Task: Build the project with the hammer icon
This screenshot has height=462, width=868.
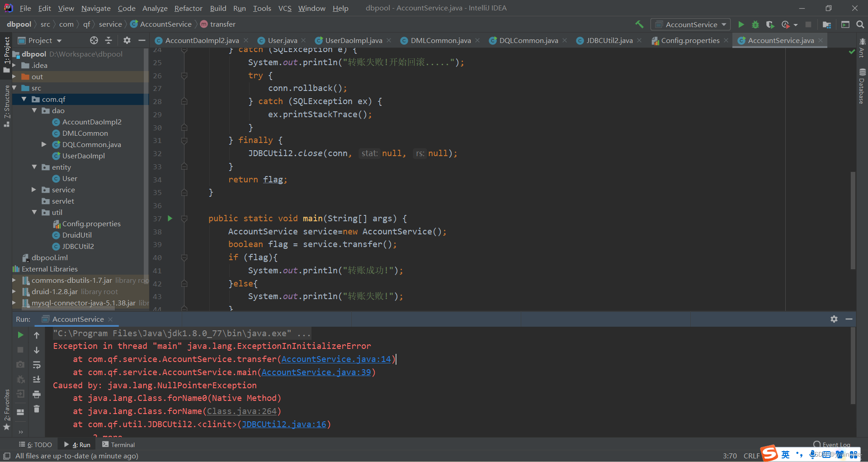Action: point(639,24)
